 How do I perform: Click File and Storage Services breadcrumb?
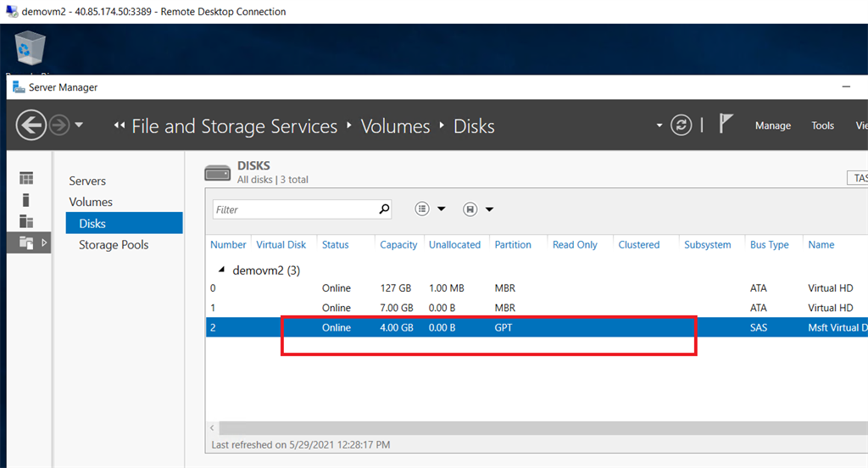(x=234, y=126)
